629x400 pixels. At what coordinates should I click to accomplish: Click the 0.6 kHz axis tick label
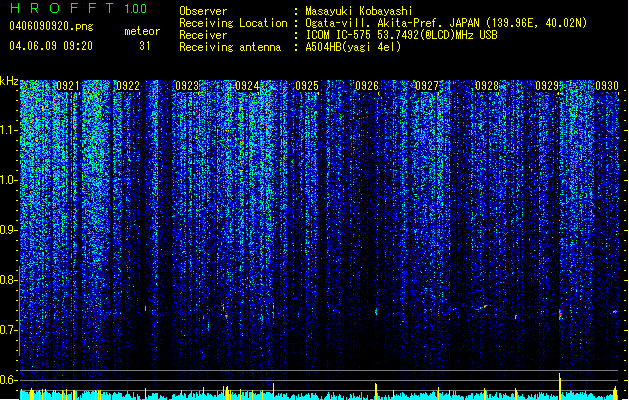click(9, 380)
